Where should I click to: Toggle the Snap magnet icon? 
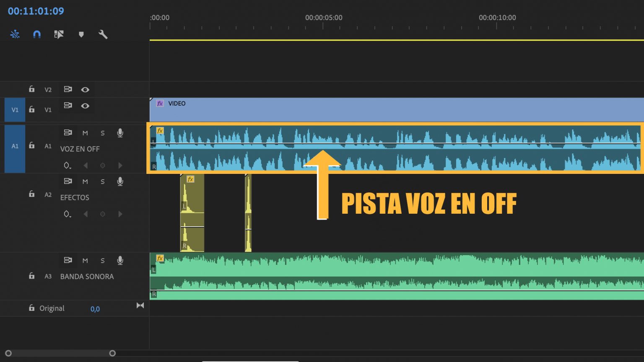[37, 34]
